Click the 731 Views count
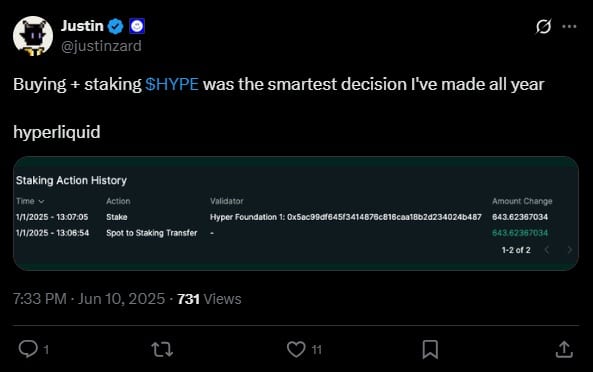 point(209,299)
